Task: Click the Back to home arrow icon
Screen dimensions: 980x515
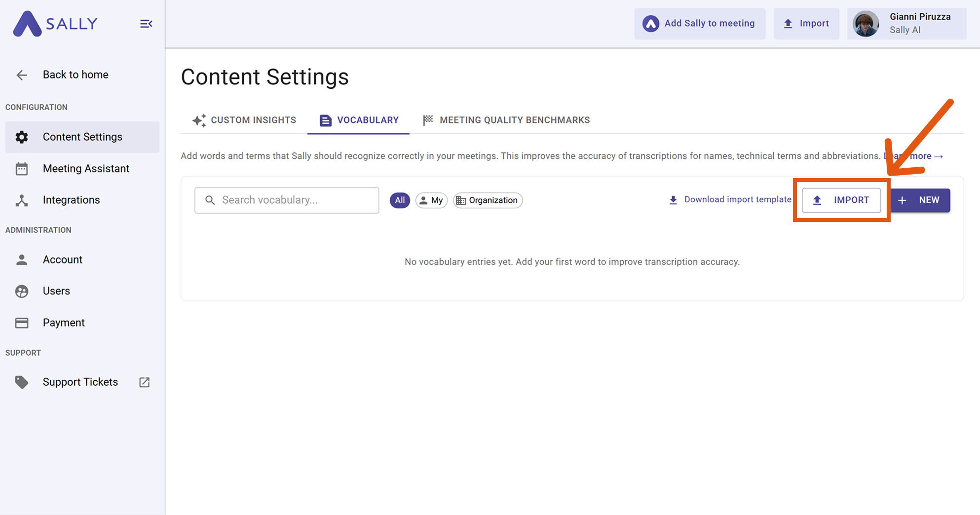Action: (x=22, y=75)
